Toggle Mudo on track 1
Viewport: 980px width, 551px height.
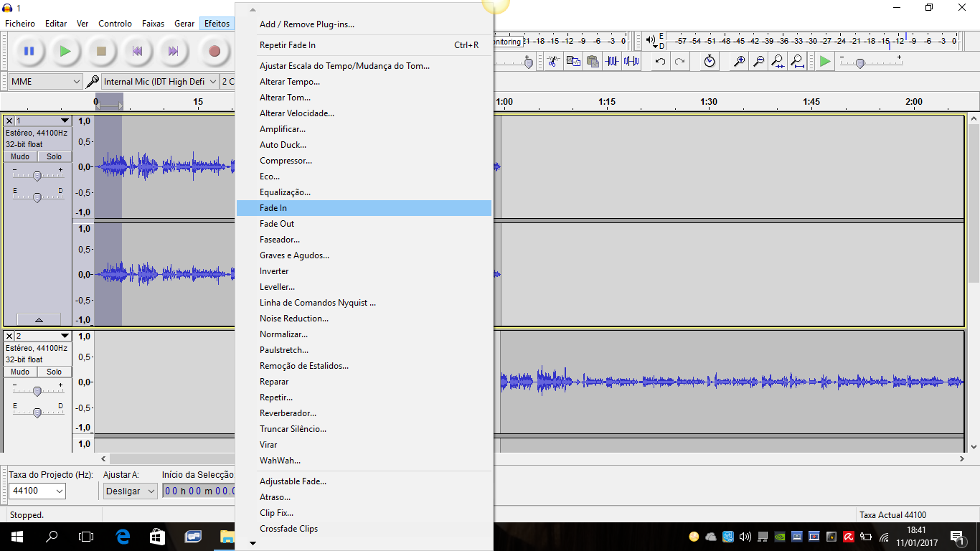[x=20, y=156]
